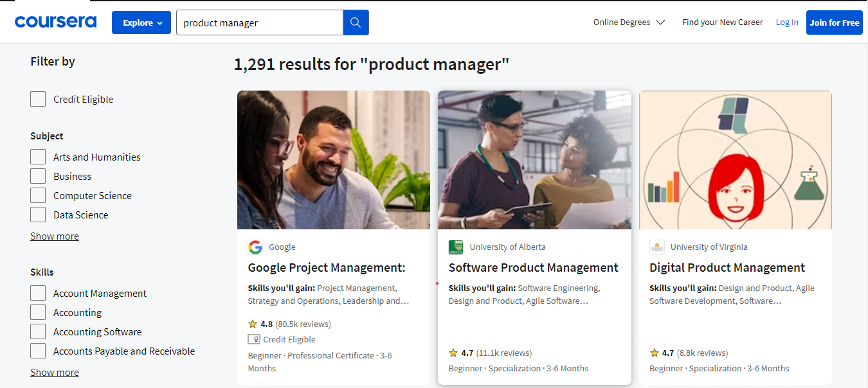
Task: Tick the Data Science subject checkbox
Action: [38, 215]
